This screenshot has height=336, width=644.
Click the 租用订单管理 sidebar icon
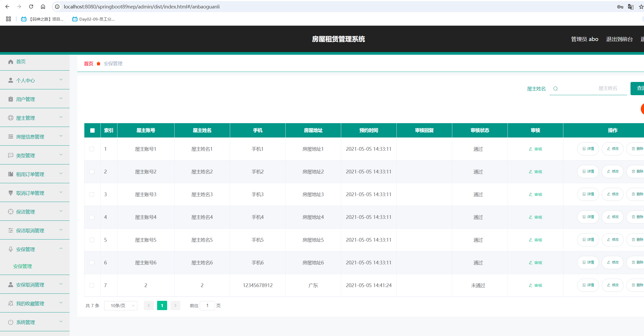11,174
